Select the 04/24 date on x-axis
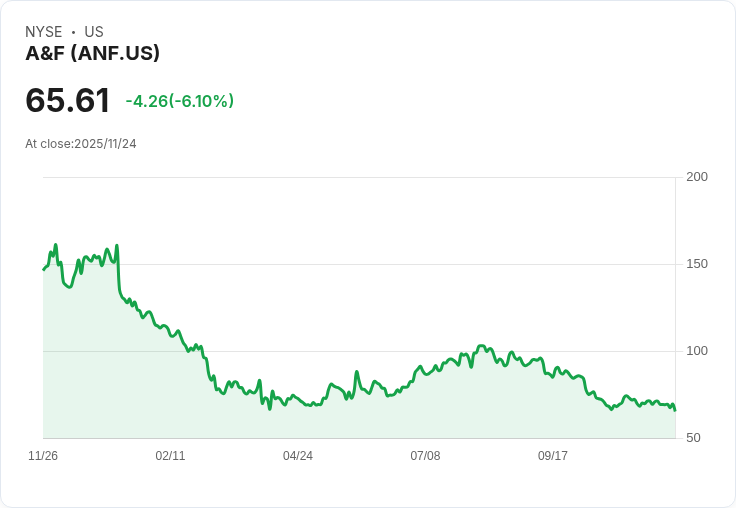This screenshot has height=508, width=736. [x=298, y=456]
